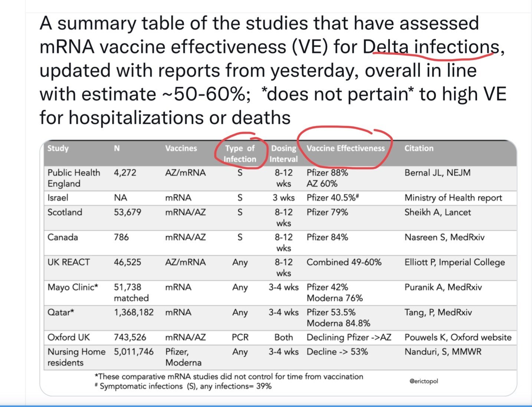Select the circled "Type of Infection" column header
The height and width of the screenshot is (407, 532).
[240, 153]
